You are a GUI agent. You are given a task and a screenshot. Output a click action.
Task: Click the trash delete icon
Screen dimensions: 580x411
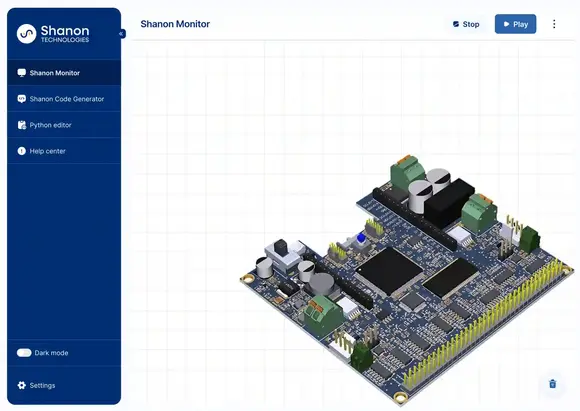[553, 384]
